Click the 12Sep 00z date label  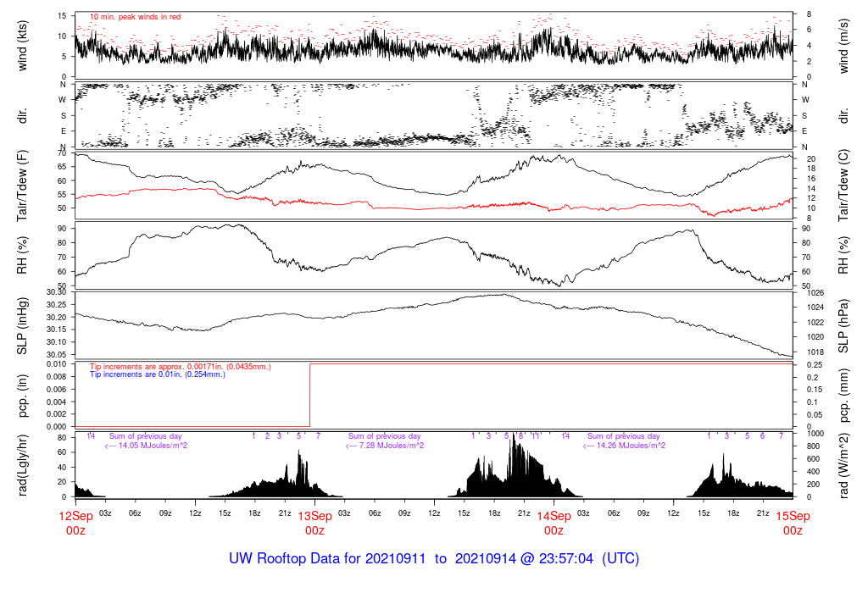pyautogui.click(x=75, y=523)
